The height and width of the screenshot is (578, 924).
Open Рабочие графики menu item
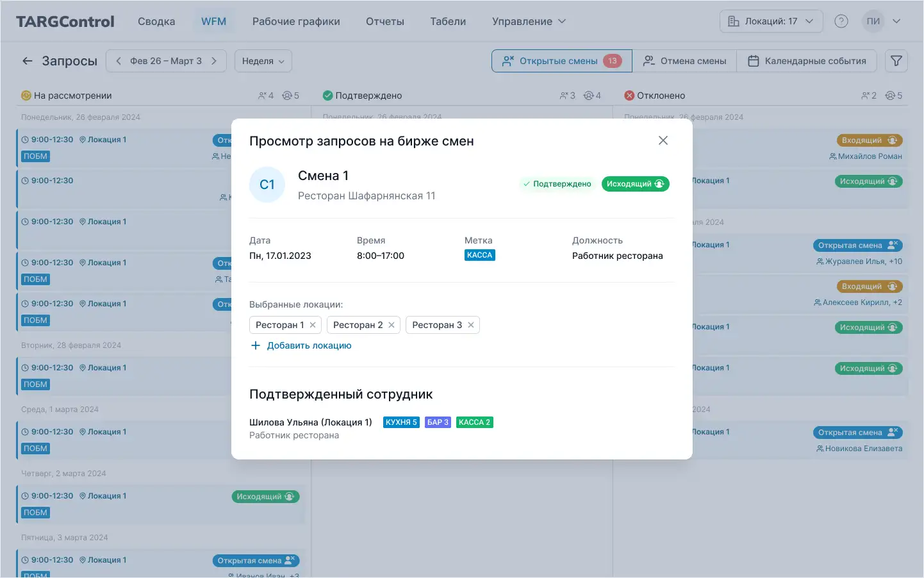coord(296,21)
